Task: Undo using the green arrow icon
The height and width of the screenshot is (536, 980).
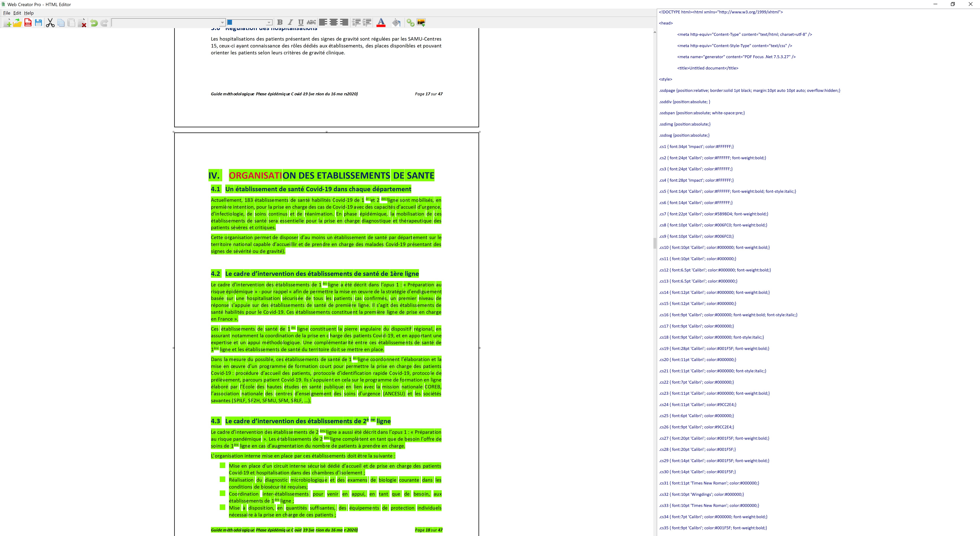Action: point(94,23)
